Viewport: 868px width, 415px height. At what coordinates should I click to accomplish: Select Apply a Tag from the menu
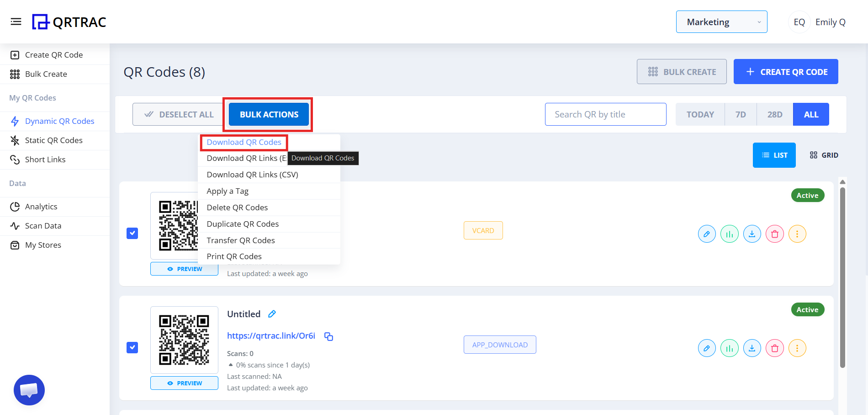228,191
